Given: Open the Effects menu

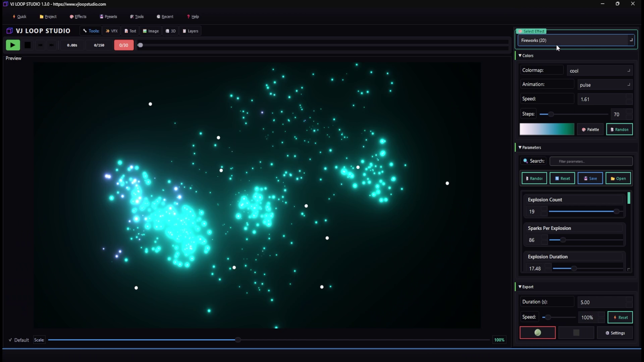Looking at the screenshot, I should 78,16.
